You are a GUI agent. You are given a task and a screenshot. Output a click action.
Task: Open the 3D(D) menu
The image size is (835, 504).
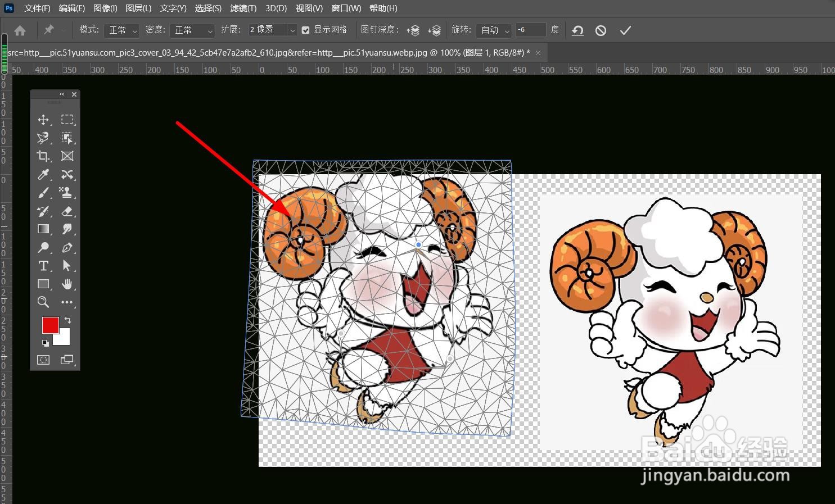point(276,8)
